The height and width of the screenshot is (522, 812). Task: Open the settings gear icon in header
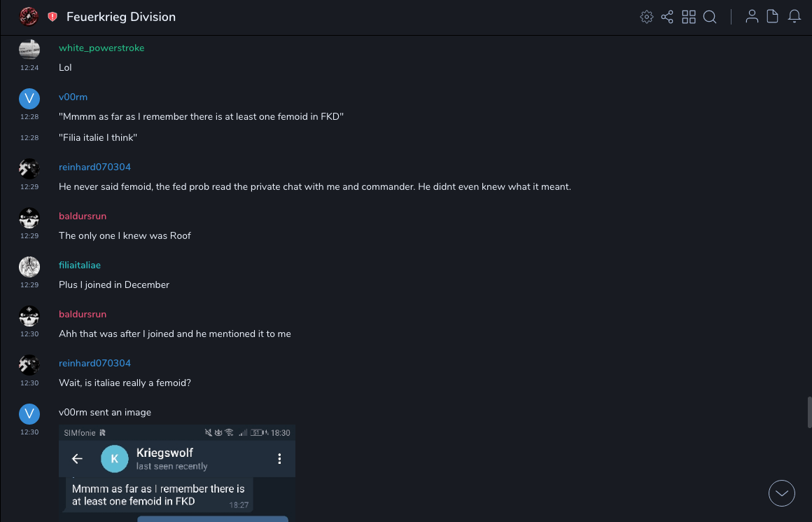click(x=647, y=17)
